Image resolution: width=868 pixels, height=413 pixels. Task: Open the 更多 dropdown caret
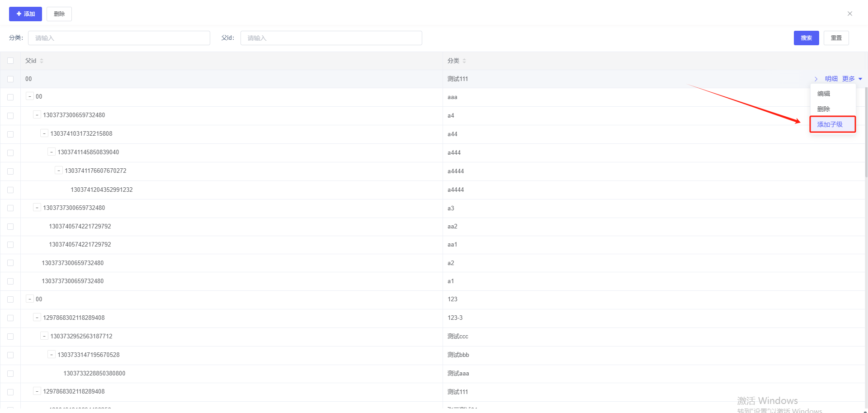pos(860,79)
